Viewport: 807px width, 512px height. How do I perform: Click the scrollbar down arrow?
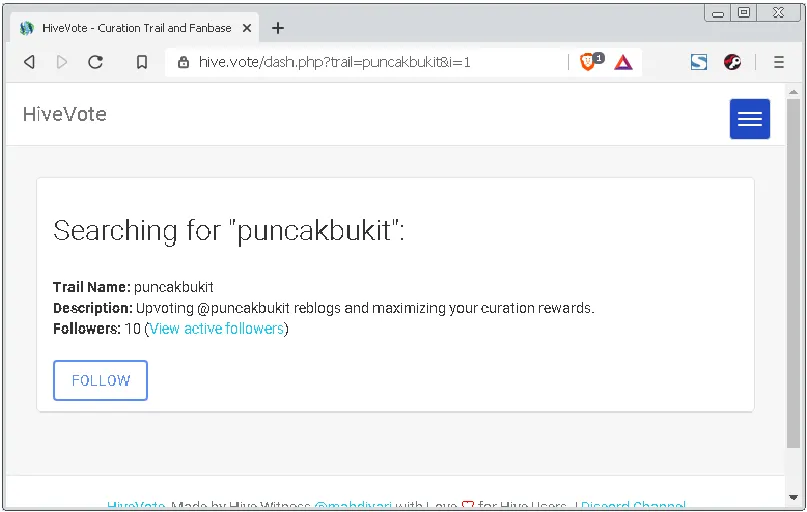tap(793, 497)
